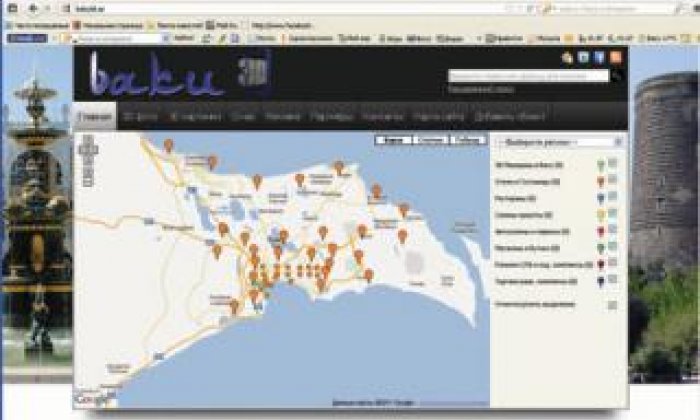
Task: Click the browser back arrow button
Action: tap(33, 8)
